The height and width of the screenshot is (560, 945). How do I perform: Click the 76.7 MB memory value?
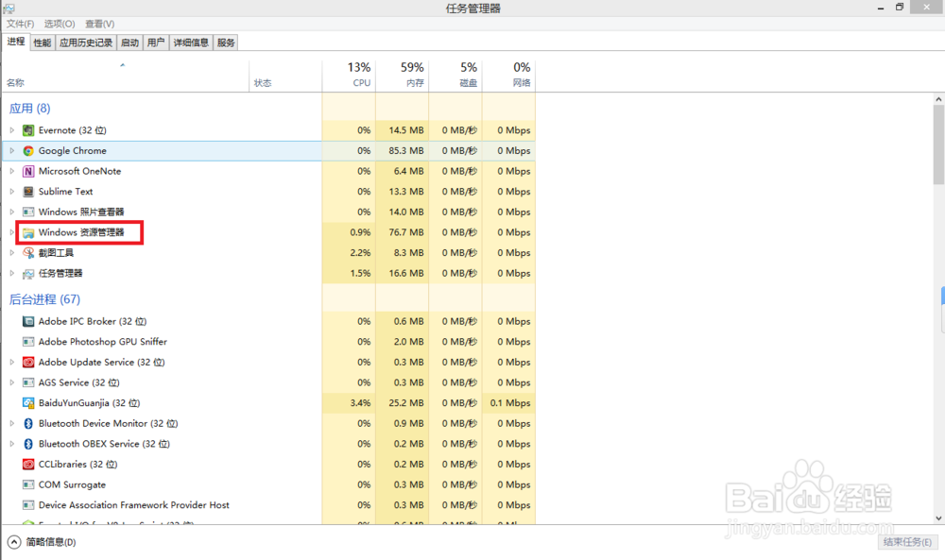point(406,232)
